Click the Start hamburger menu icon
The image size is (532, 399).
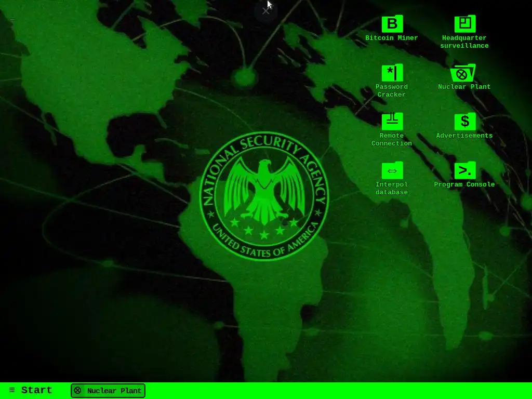pyautogui.click(x=12, y=390)
